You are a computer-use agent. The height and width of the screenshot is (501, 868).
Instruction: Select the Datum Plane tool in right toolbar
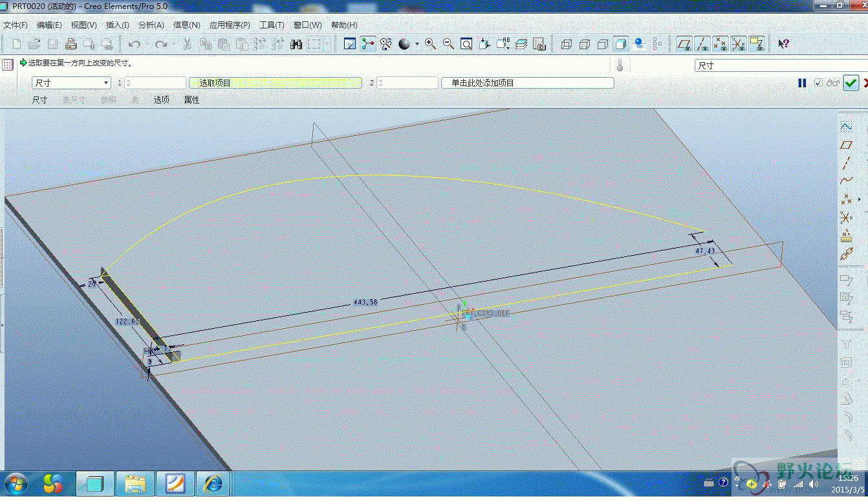tap(846, 144)
